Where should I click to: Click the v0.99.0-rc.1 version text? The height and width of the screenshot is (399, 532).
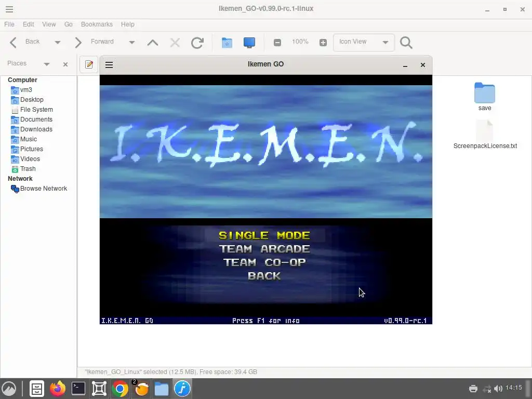(x=405, y=321)
